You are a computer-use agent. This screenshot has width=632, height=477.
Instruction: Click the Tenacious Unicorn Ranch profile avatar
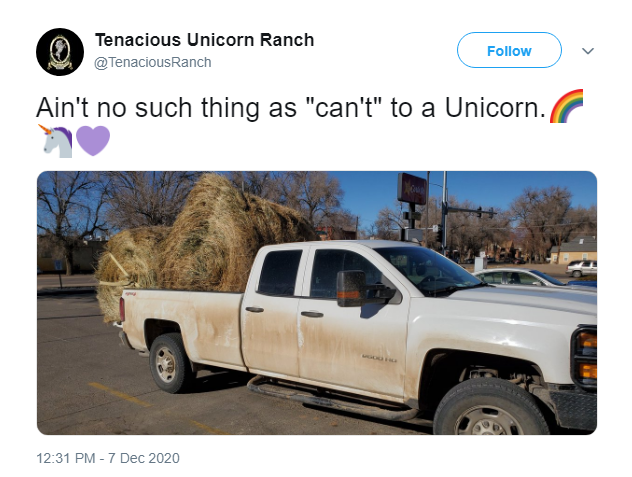click(60, 52)
